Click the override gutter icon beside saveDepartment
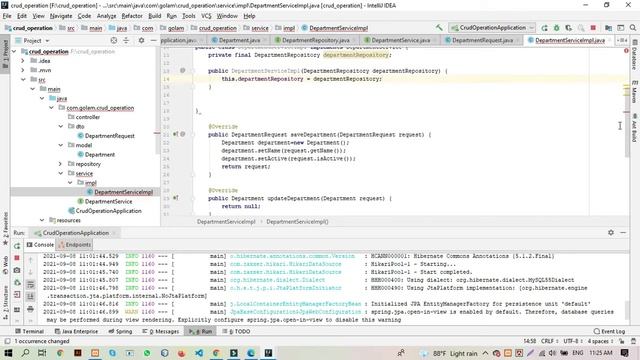The image size is (640, 360). pos(175,134)
